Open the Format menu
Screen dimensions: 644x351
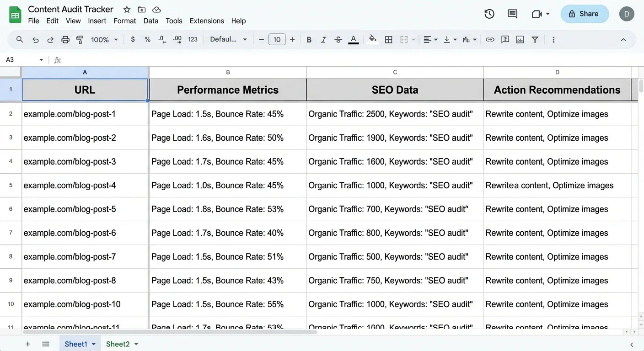click(125, 21)
